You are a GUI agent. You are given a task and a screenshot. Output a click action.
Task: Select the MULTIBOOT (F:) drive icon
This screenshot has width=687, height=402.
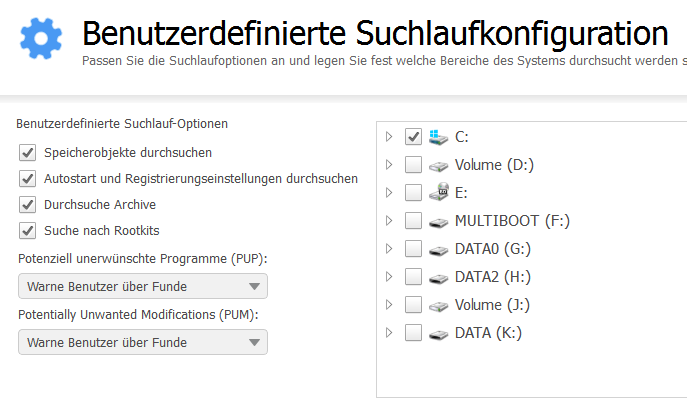coord(438,222)
